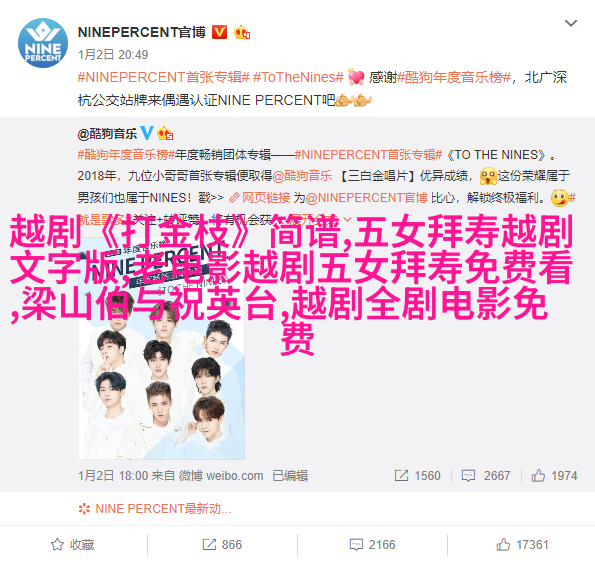The height and width of the screenshot is (562, 595).
Task: Open the #ToTheNines# hashtag
Action: [298, 77]
